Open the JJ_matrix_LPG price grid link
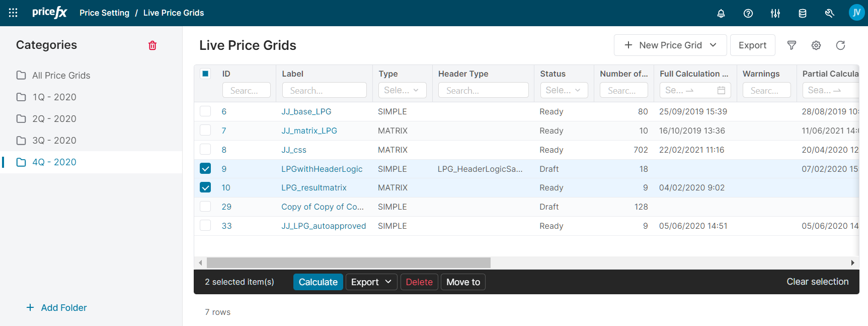Screen dimensions: 868x326 coord(309,131)
